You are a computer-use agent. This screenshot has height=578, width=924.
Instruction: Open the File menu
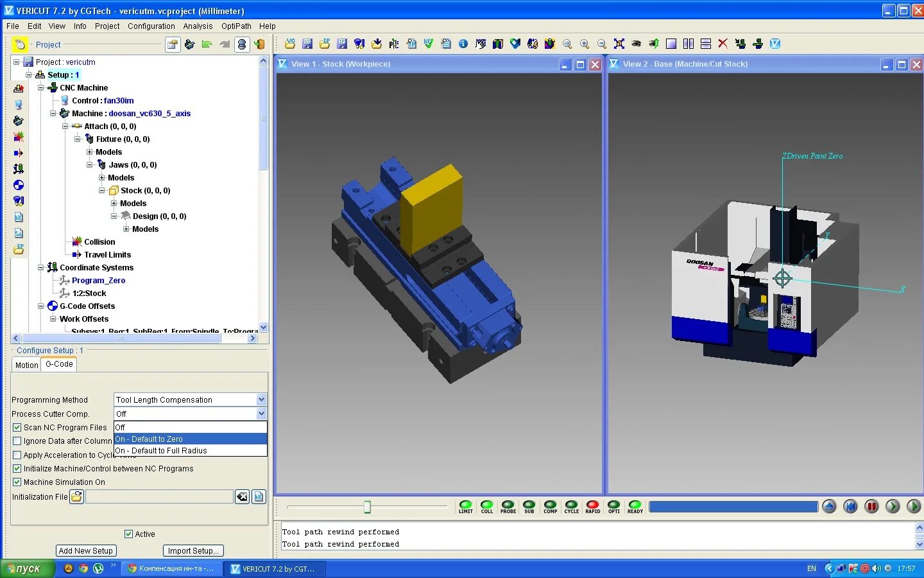point(13,26)
